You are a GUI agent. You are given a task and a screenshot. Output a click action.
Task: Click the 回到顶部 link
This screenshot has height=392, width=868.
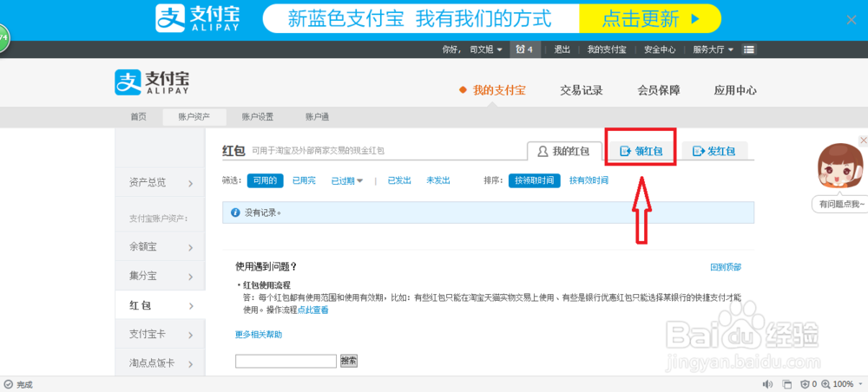[x=725, y=267]
